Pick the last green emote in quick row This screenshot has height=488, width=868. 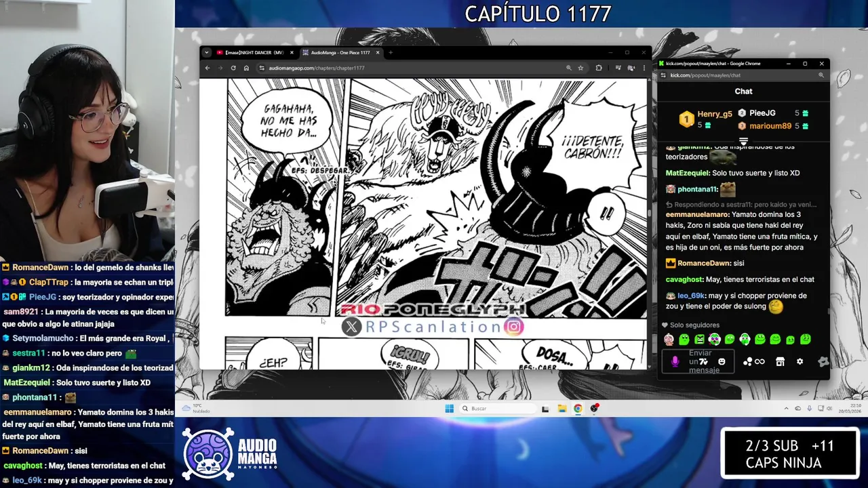pos(806,339)
